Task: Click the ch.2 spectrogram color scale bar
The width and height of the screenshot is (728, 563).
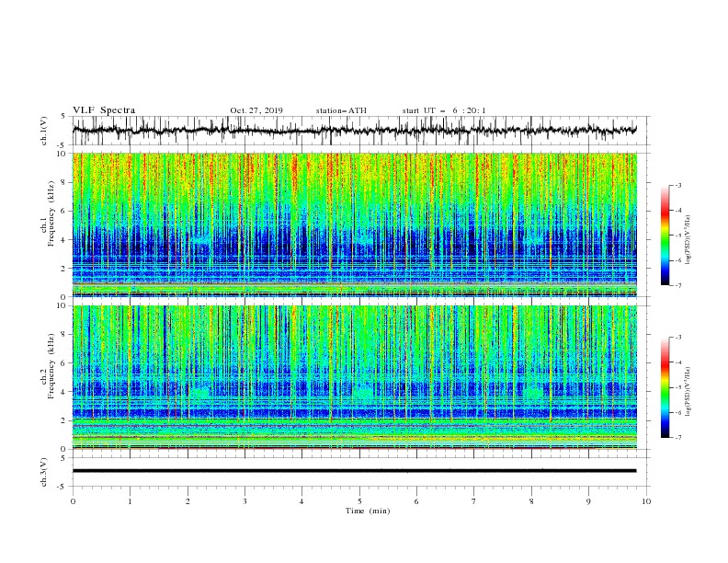Action: pyautogui.click(x=665, y=387)
